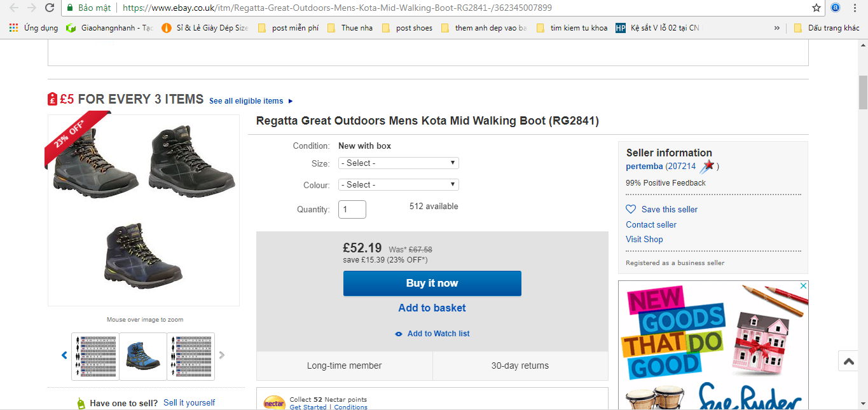Screen dimensions: 868x410
Task: Close the advertisement with the X icon
Action: point(803,286)
